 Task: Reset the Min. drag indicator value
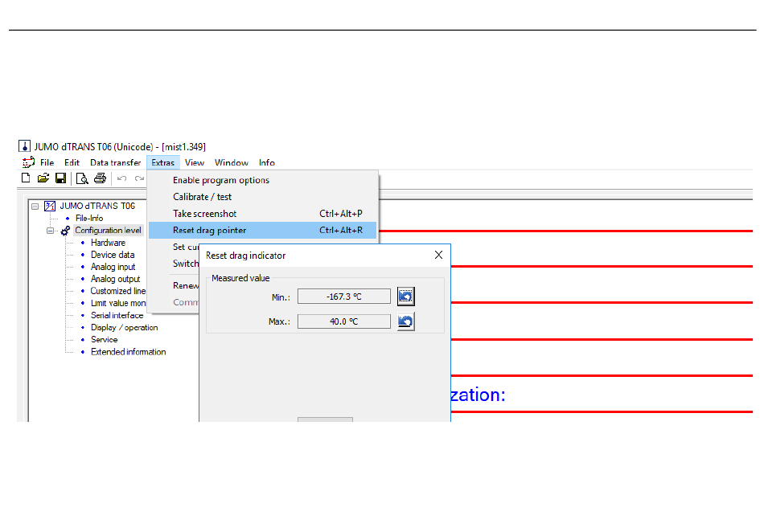[x=405, y=296]
